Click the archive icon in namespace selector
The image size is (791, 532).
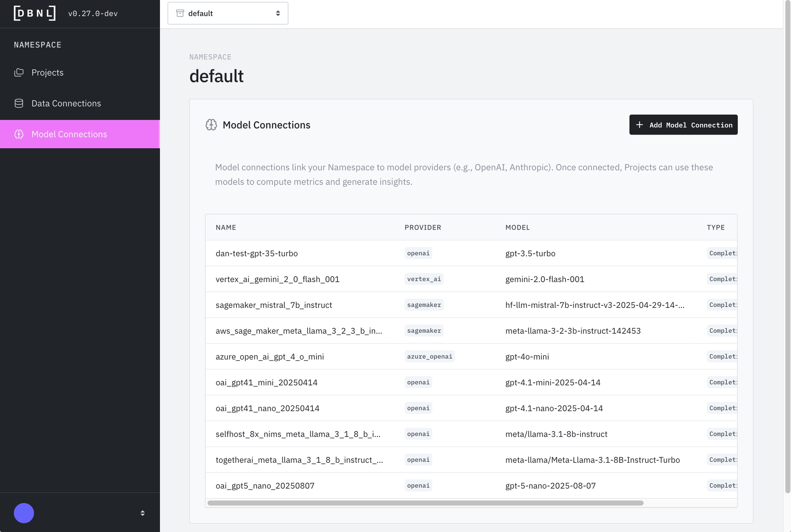click(180, 13)
